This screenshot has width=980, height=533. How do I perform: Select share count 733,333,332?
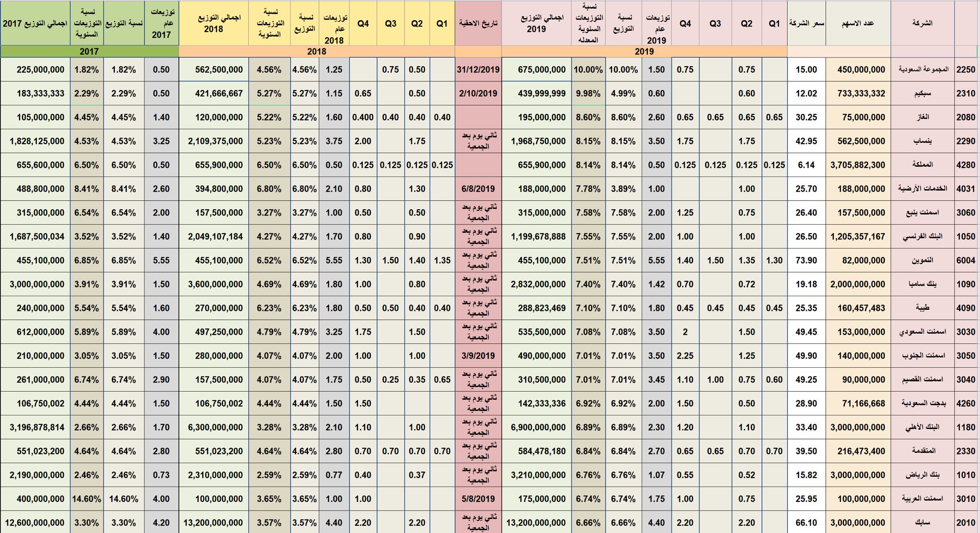click(861, 93)
